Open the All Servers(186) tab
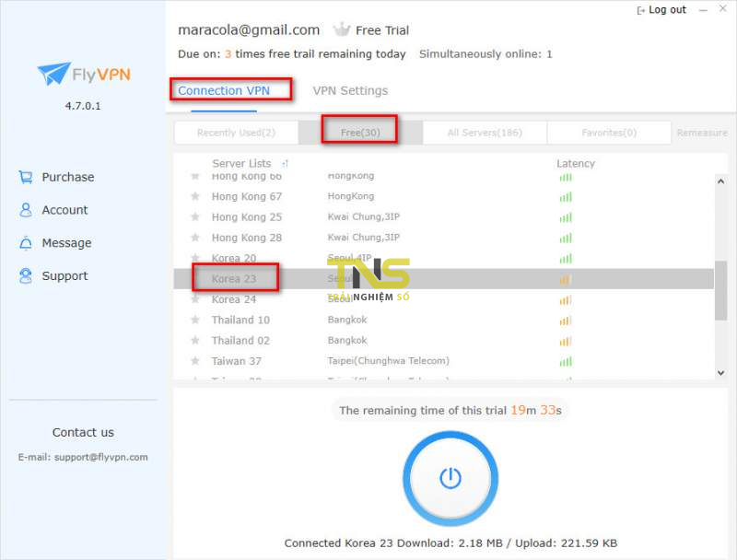Screen dimensions: 737x560 pyautogui.click(x=485, y=133)
